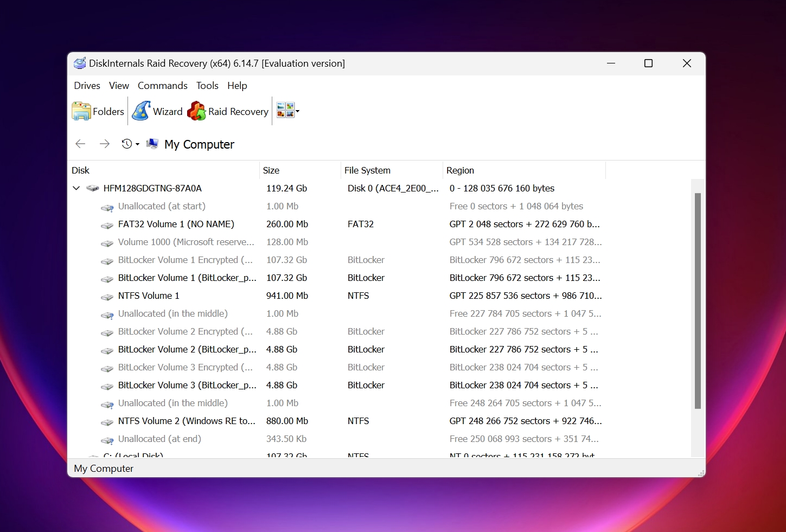Viewport: 786px width, 532px height.
Task: Click the 880.00 Mb size cell
Action: [x=287, y=421]
